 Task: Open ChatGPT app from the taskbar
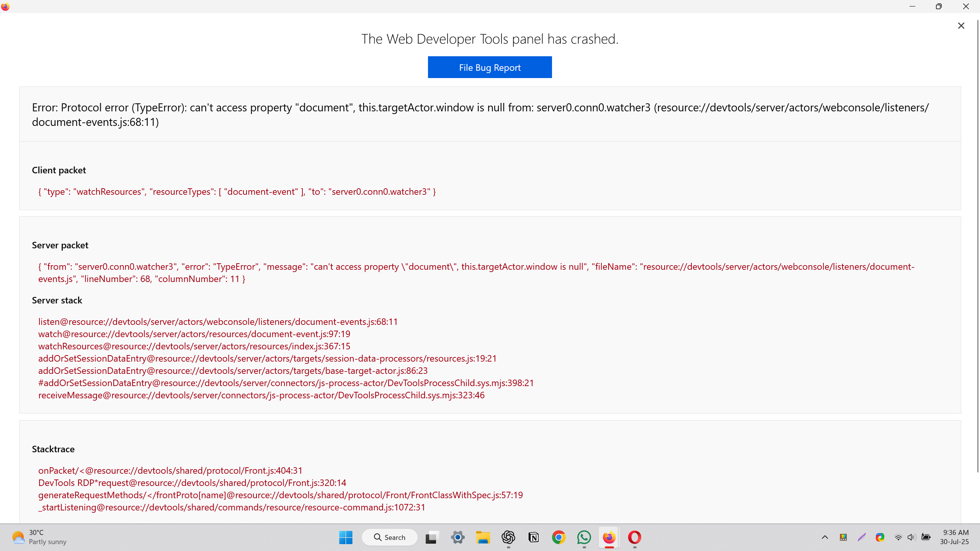[x=508, y=537]
